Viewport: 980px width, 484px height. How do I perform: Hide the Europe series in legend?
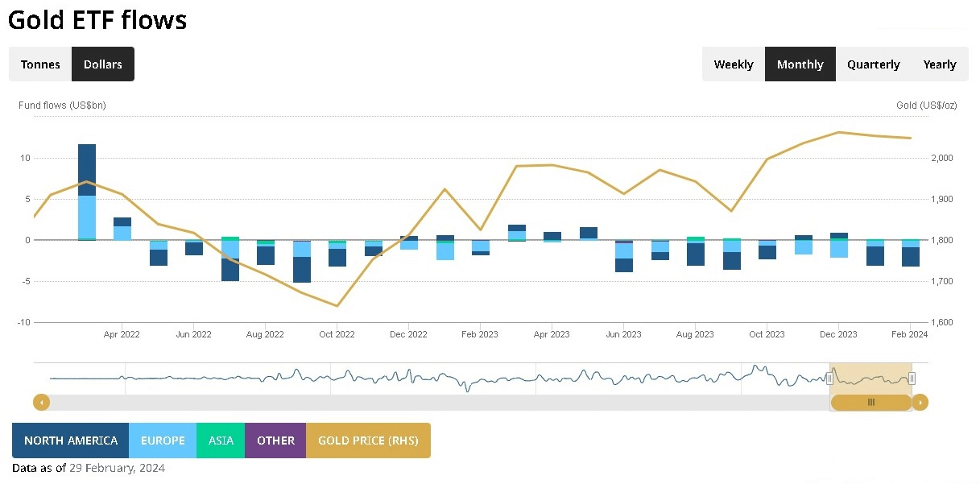[163, 441]
